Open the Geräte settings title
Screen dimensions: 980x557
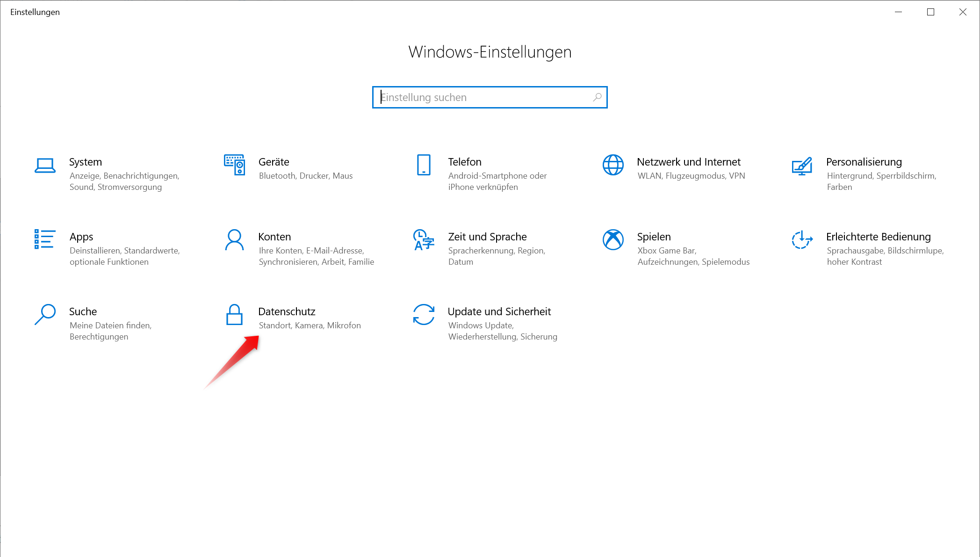[274, 162]
